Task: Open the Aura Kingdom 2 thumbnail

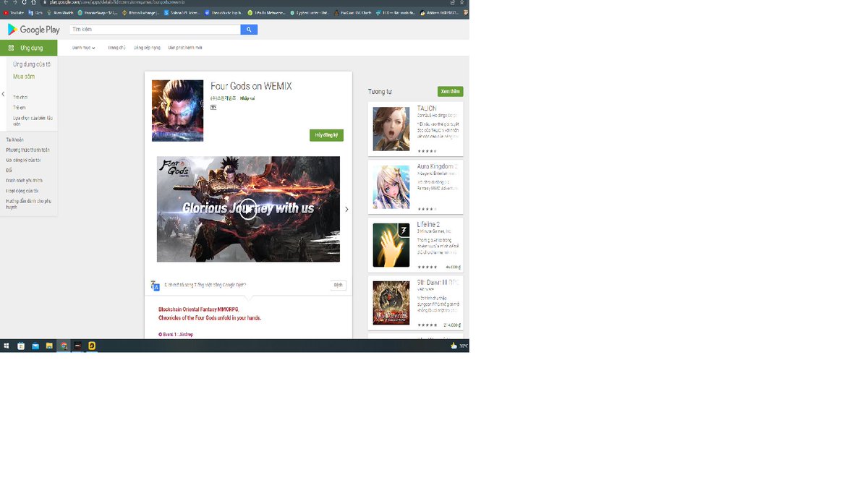Action: (391, 187)
